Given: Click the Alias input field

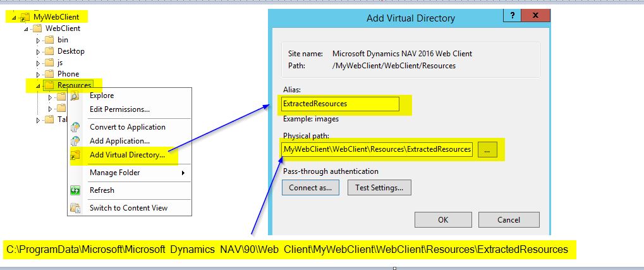Looking at the screenshot, I should coord(341,104).
